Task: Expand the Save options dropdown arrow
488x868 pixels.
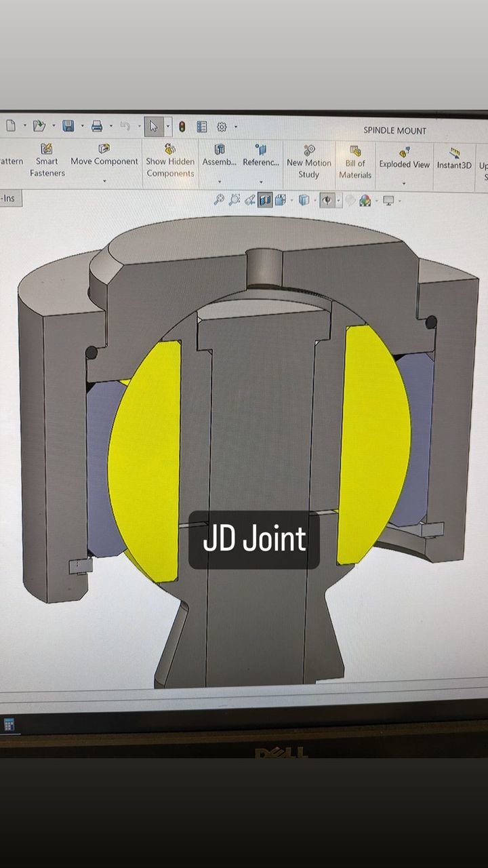Action: [x=82, y=126]
